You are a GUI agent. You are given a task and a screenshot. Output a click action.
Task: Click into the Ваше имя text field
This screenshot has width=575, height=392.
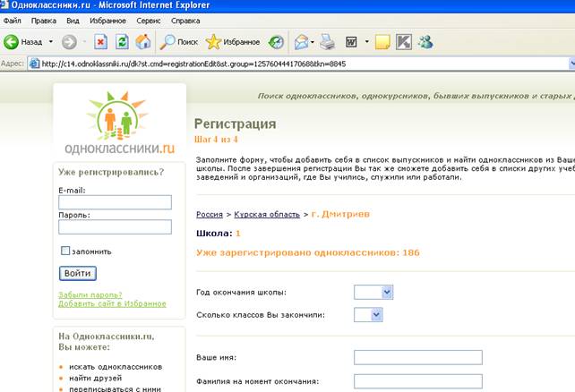(417, 358)
